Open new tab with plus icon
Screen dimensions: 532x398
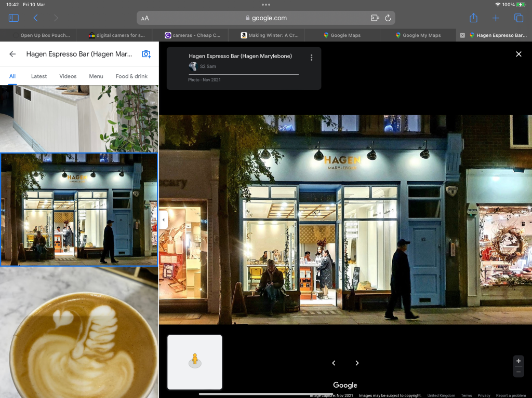pyautogui.click(x=496, y=18)
